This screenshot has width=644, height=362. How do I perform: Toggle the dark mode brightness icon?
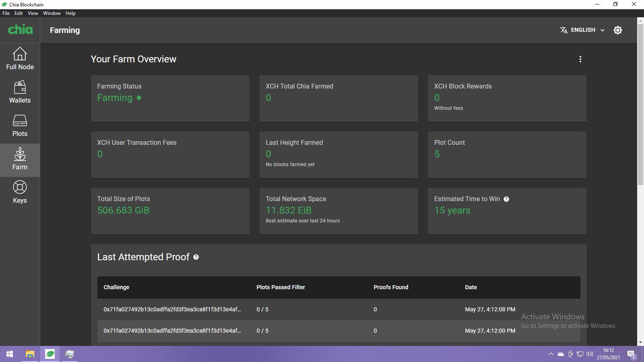pos(618,30)
